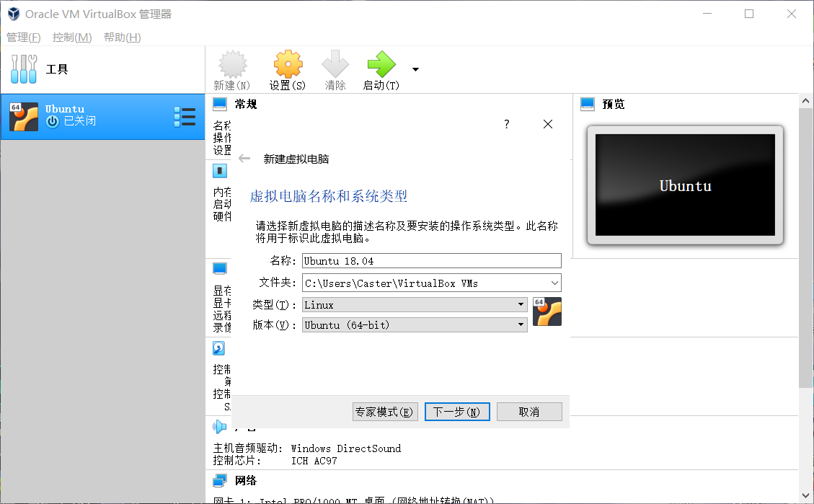814x504 pixels.
Task: Click the VirtualBox title bar app icon
Action: click(14, 14)
